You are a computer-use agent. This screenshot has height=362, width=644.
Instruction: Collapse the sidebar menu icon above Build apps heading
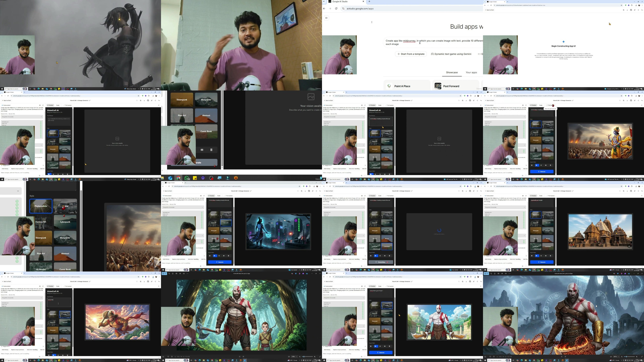[326, 18]
